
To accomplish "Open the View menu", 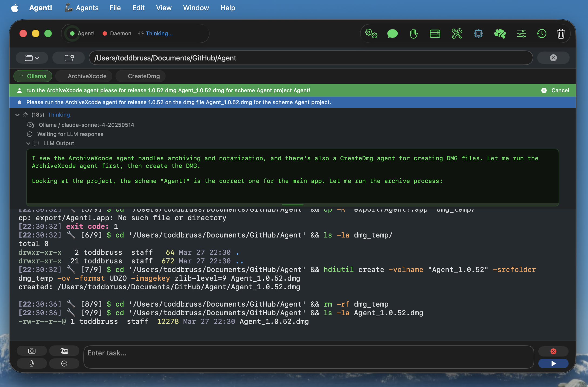I will point(164,8).
